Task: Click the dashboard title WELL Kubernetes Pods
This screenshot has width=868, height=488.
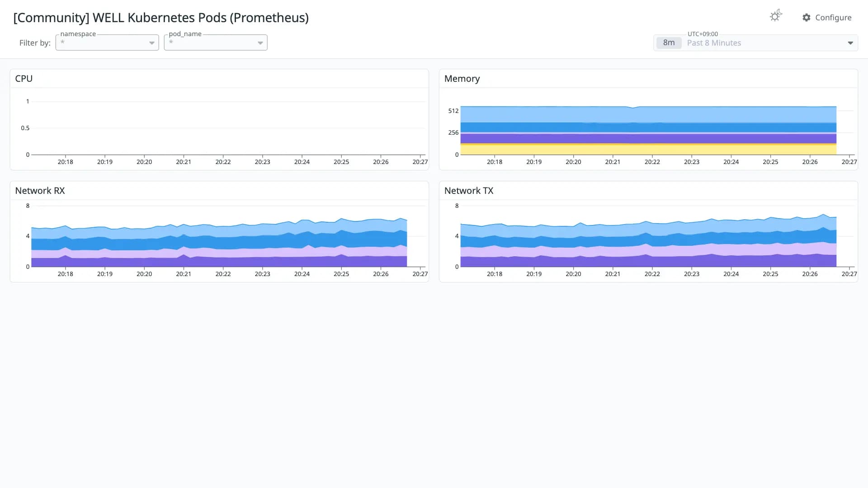Action: [161, 18]
